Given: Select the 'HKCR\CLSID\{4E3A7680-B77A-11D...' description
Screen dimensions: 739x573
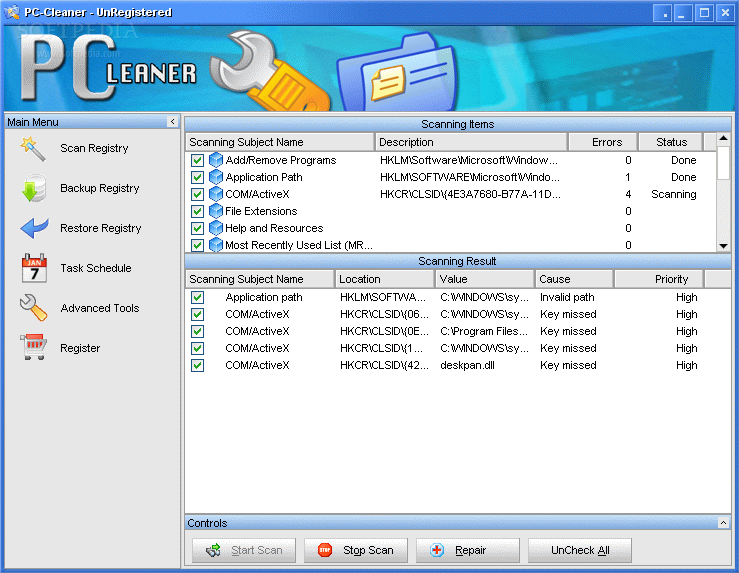Looking at the screenshot, I should pos(470,194).
